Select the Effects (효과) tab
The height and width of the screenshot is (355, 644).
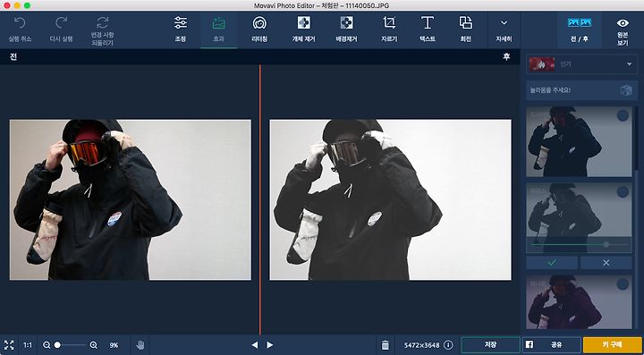218,30
